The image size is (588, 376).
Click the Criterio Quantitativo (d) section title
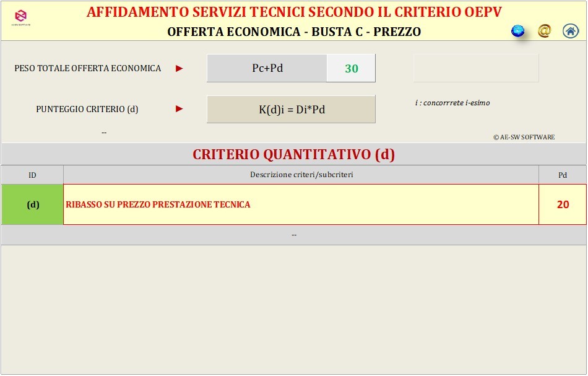293,154
